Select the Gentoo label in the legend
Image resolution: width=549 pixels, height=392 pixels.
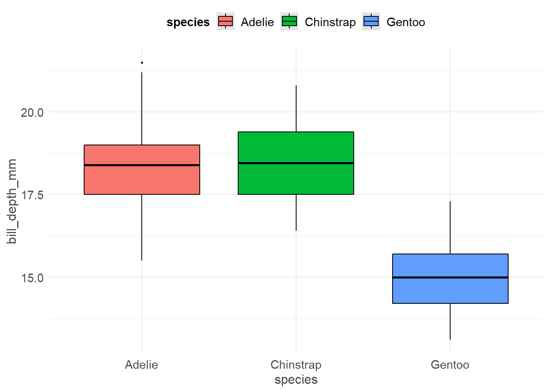[406, 22]
